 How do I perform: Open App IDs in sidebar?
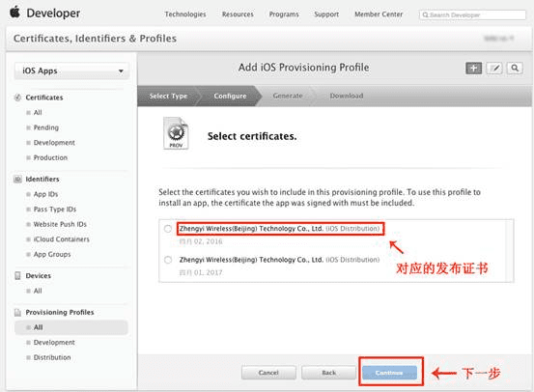click(45, 194)
